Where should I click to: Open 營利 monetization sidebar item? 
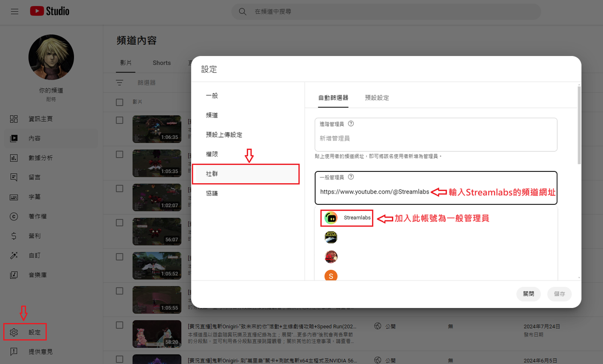[x=51, y=236]
